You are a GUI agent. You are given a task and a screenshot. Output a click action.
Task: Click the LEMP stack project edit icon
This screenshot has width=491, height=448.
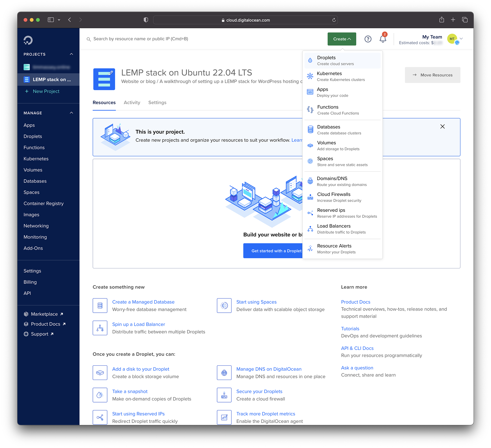coord(111,73)
